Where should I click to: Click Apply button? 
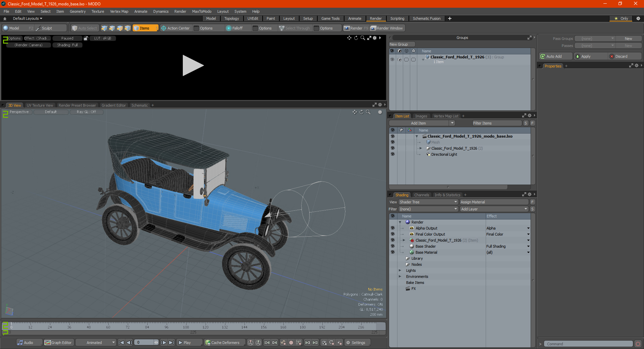point(591,56)
